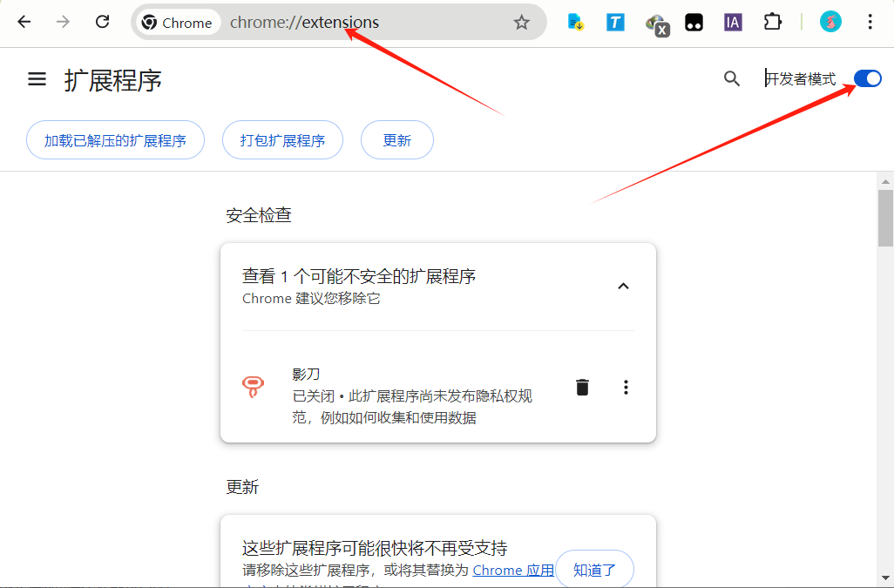Click the Chrome site info chip
Viewport: 894px width, 588px height.
point(178,23)
